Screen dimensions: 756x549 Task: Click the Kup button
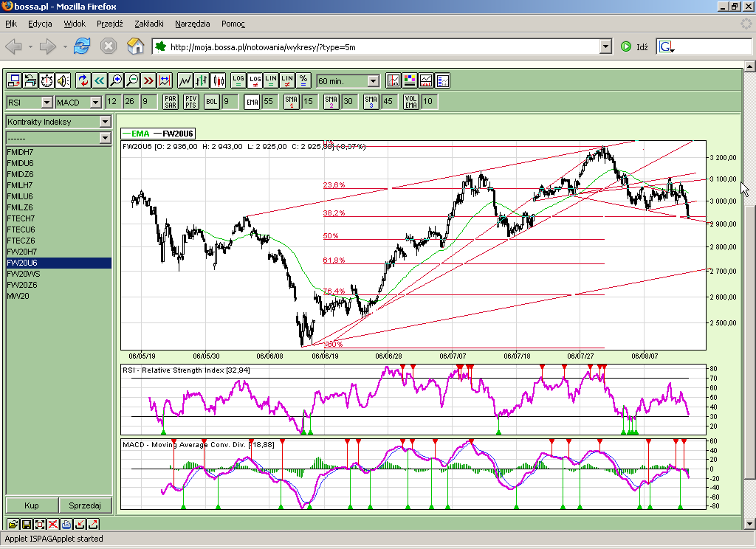click(x=32, y=505)
